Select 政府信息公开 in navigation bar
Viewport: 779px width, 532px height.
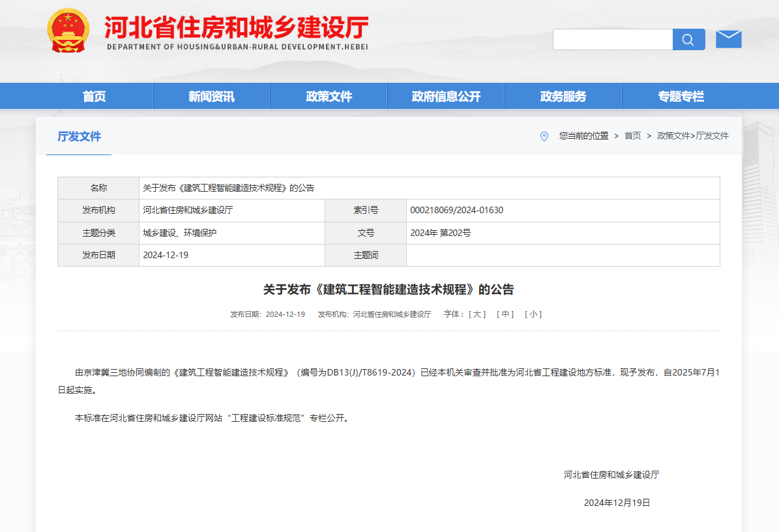pyautogui.click(x=446, y=96)
